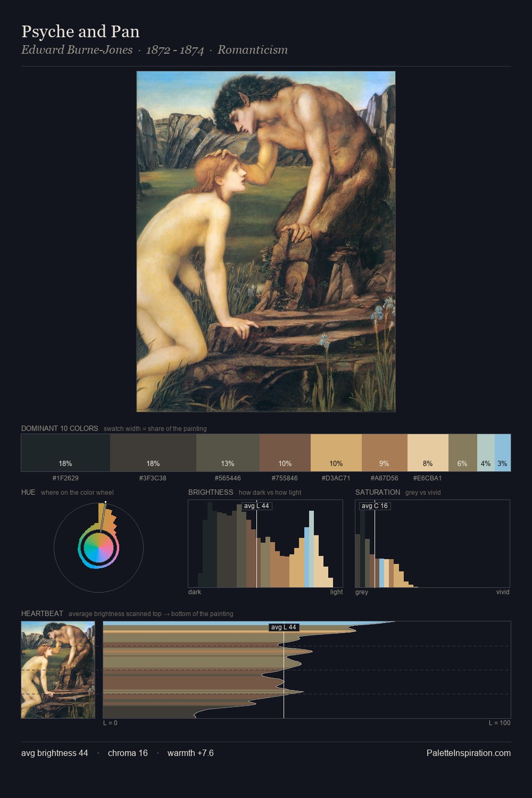Click the small painting thumbnail in Heartbeat

pos(58,670)
